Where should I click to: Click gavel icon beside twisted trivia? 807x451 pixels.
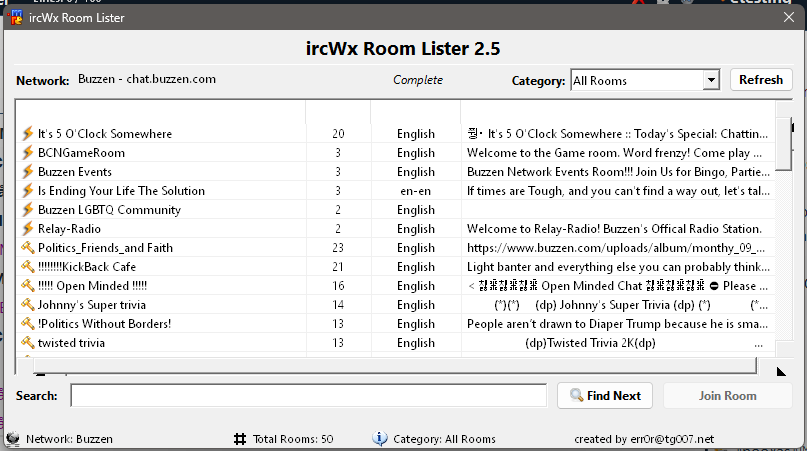click(27, 343)
